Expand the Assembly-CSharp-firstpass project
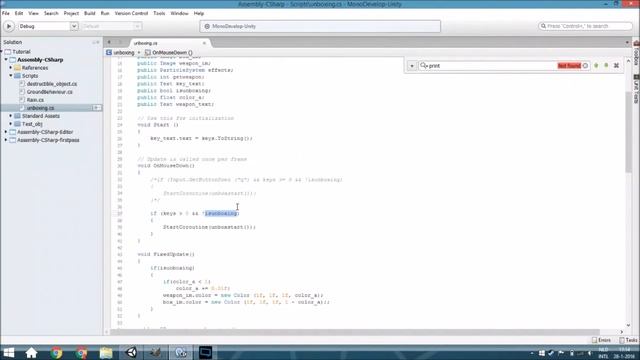The width and height of the screenshot is (640, 360). coord(6,140)
